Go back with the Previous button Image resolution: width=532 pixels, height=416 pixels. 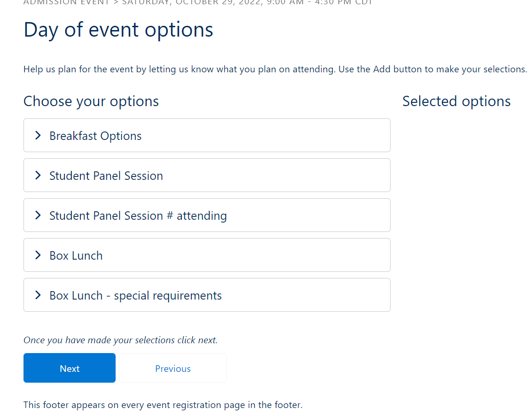coord(173,368)
